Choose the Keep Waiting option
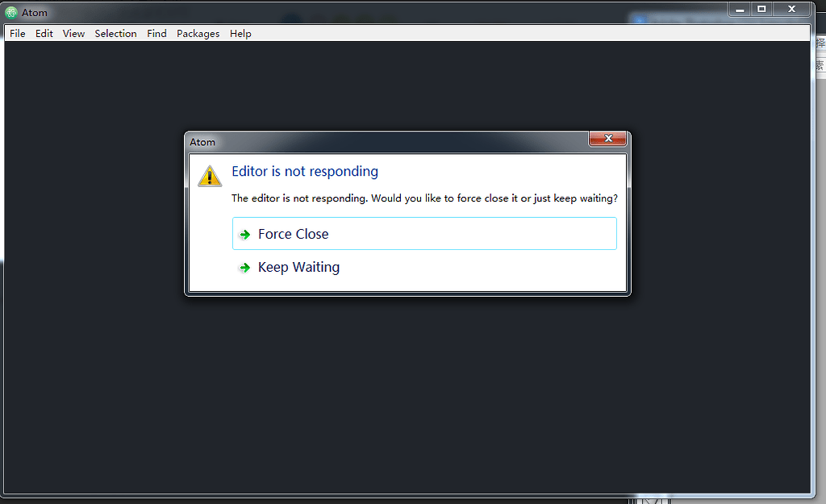The width and height of the screenshot is (826, 504). click(x=424, y=267)
